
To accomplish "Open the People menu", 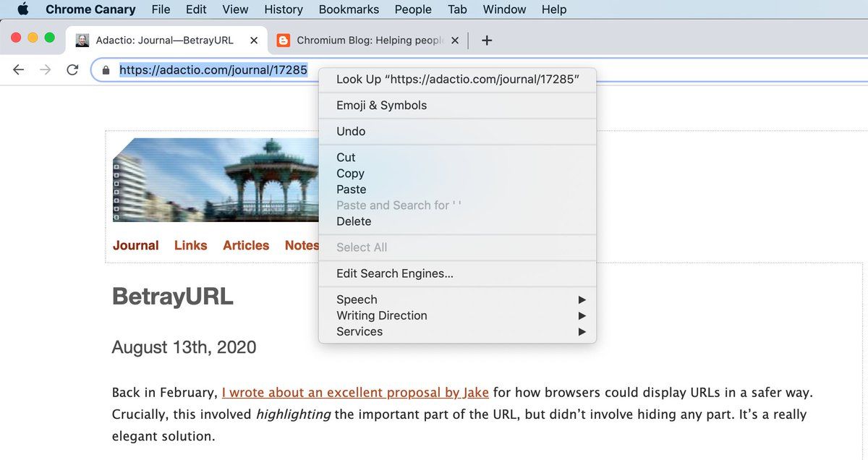I will click(x=413, y=9).
